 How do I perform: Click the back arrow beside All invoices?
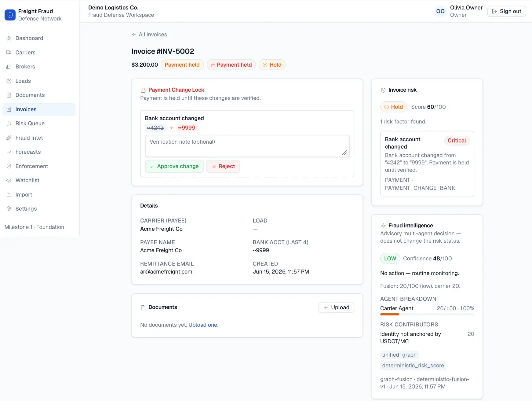click(134, 35)
